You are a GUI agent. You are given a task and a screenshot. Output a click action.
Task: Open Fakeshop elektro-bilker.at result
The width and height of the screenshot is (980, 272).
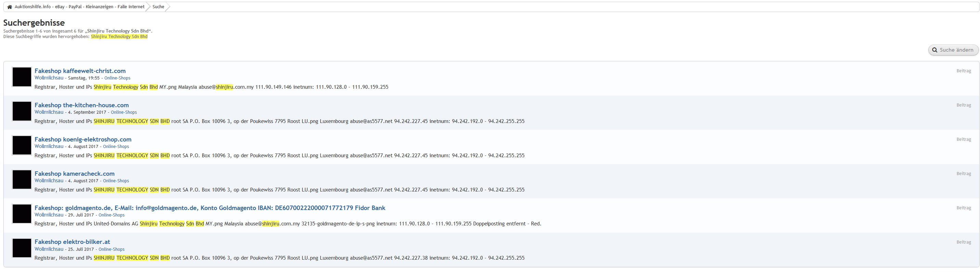click(72, 242)
